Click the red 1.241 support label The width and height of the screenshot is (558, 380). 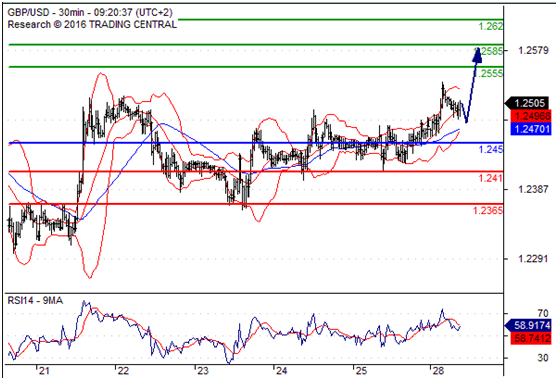(491, 178)
